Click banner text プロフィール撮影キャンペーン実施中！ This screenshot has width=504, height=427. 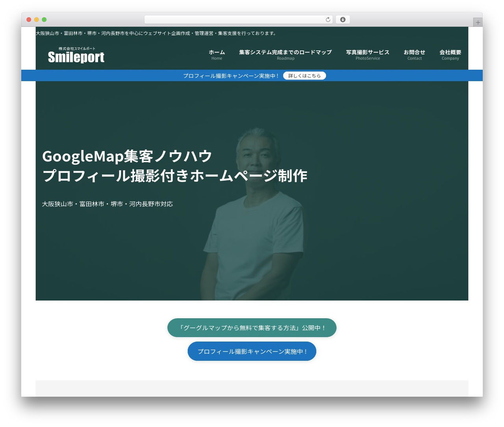point(232,76)
